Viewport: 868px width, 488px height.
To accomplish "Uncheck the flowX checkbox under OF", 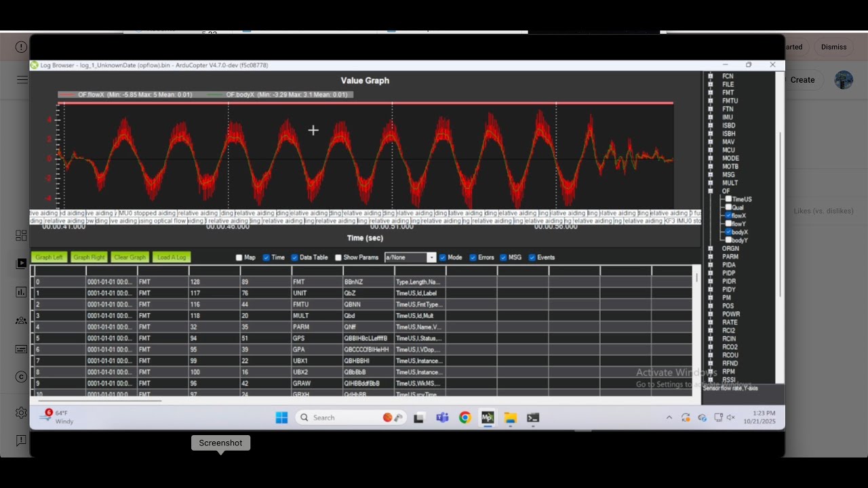I will (x=728, y=216).
